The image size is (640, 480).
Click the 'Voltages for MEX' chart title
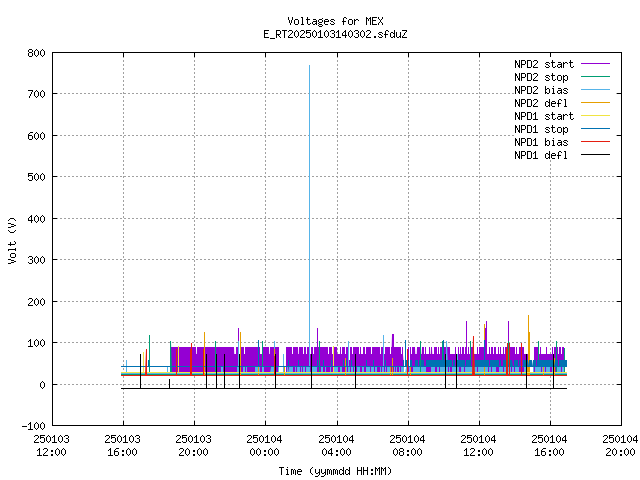pyautogui.click(x=335, y=21)
